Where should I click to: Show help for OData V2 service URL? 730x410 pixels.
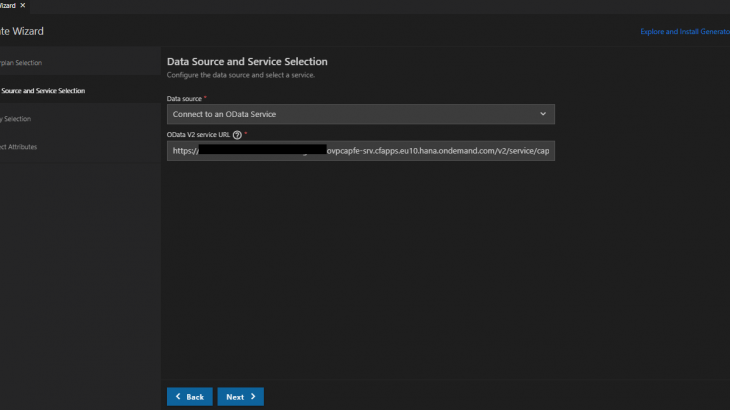237,135
